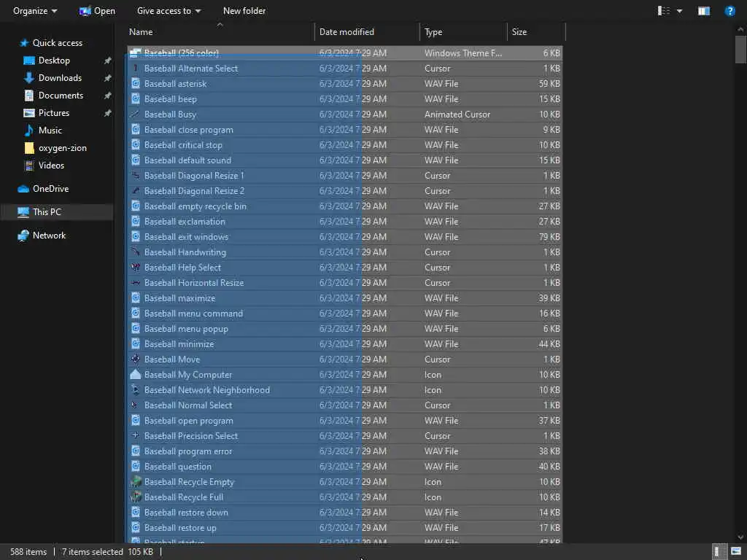Select file Baseball empty recycle bin
747x560 pixels.
[x=345, y=206]
